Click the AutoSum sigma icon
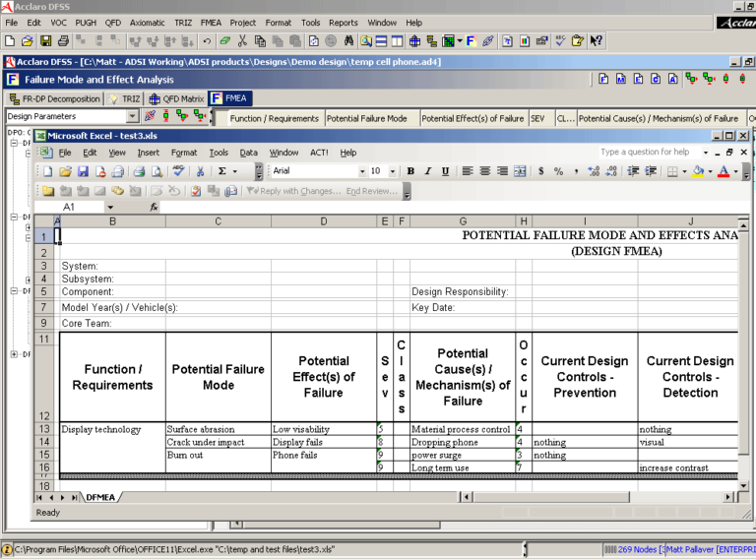This screenshot has height=560, width=756. click(x=222, y=171)
